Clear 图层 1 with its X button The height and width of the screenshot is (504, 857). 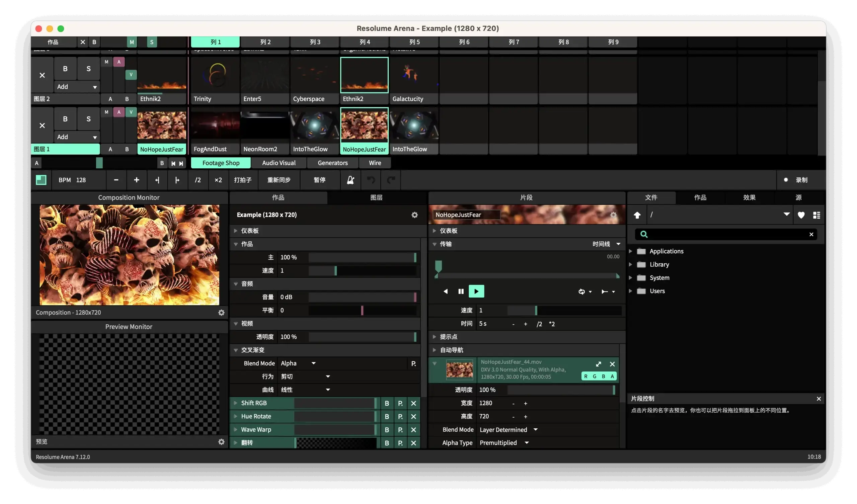click(42, 125)
